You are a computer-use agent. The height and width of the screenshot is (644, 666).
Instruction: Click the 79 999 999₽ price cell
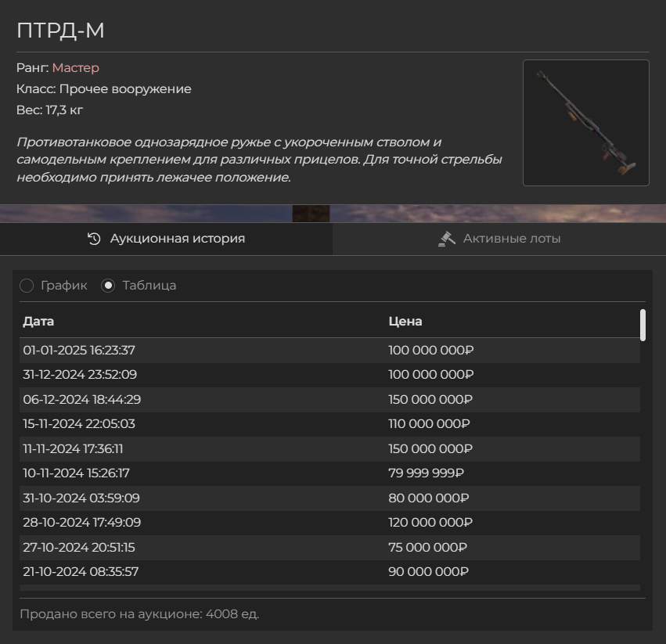(x=426, y=473)
